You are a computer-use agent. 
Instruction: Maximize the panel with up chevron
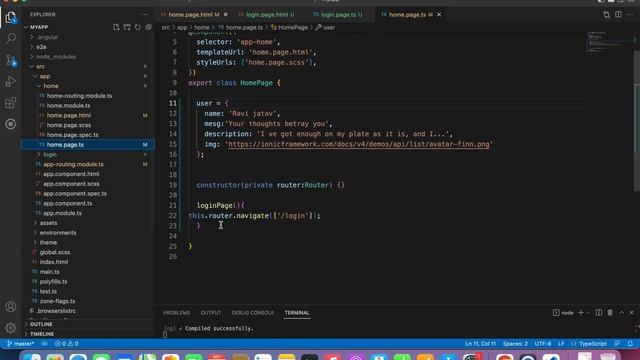[x=621, y=313]
